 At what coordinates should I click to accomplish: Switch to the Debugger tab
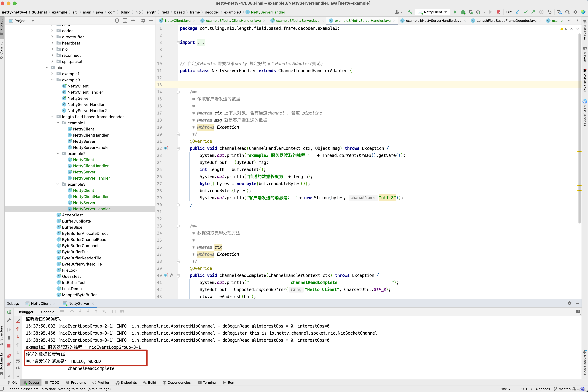(x=25, y=312)
